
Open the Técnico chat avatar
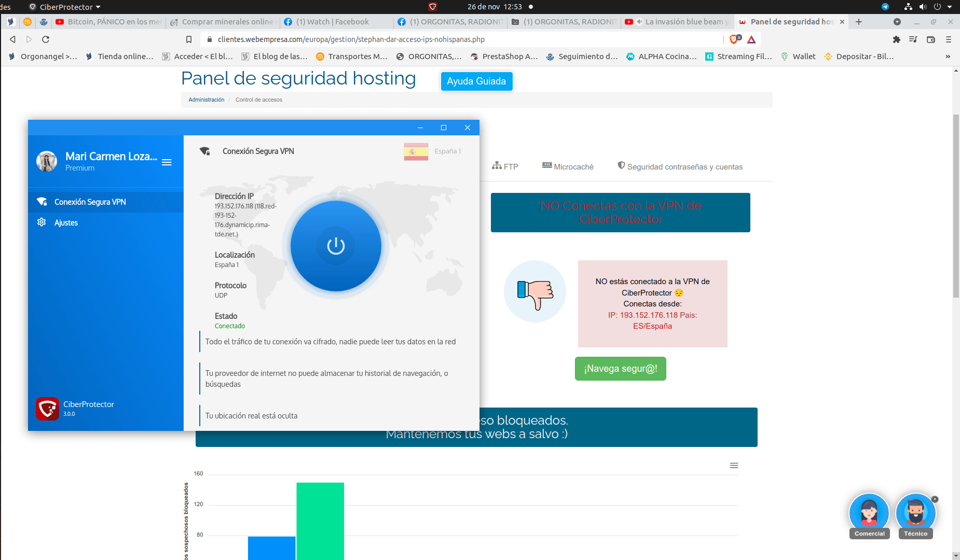pyautogui.click(x=916, y=513)
